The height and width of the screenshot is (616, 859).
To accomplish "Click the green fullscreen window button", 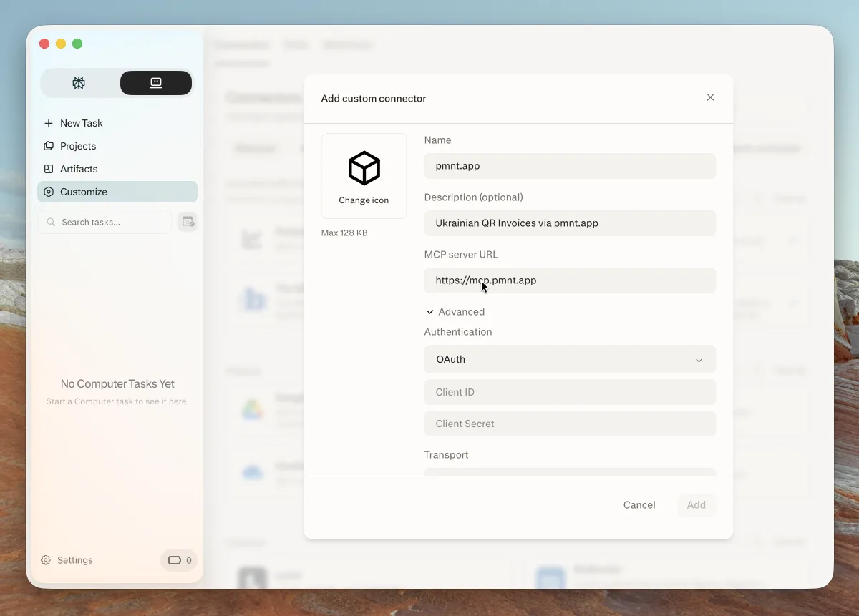I will (x=77, y=44).
